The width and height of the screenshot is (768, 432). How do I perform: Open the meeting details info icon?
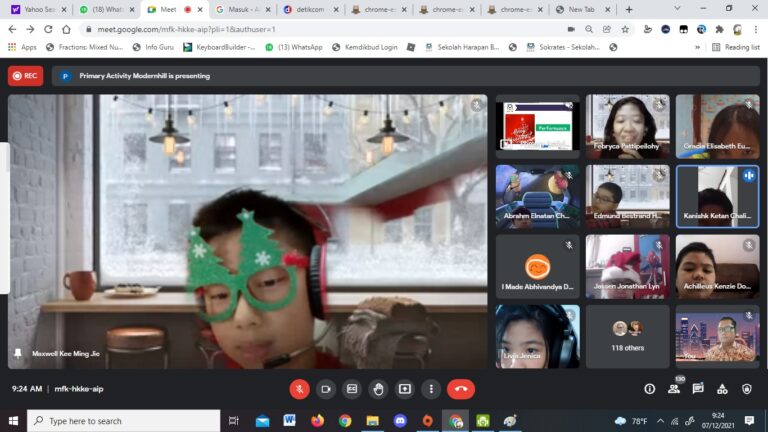tap(650, 389)
